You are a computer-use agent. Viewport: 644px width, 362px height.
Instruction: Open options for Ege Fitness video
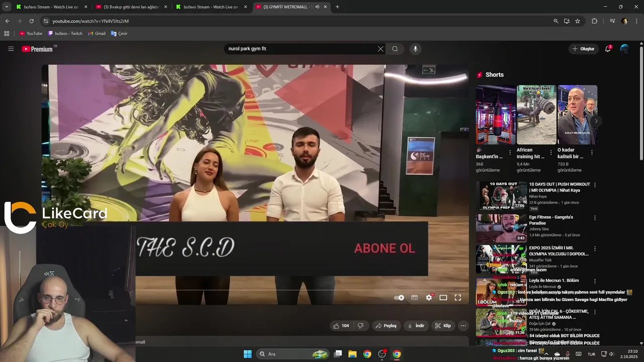(595, 218)
